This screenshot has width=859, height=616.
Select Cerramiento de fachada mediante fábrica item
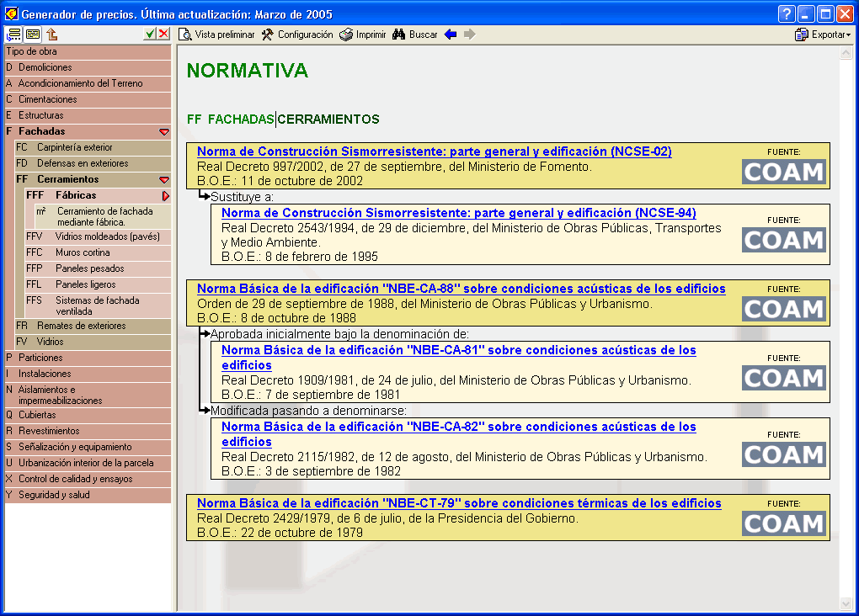click(103, 217)
